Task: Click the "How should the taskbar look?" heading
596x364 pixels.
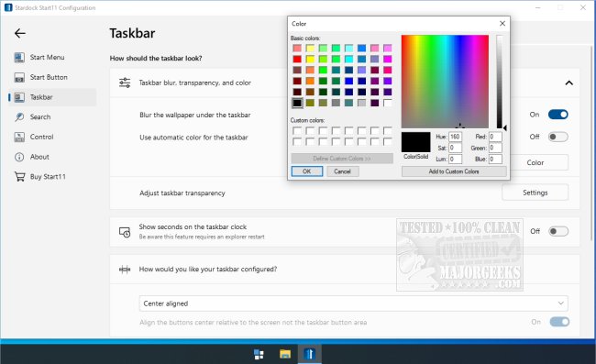Action: tap(156, 58)
